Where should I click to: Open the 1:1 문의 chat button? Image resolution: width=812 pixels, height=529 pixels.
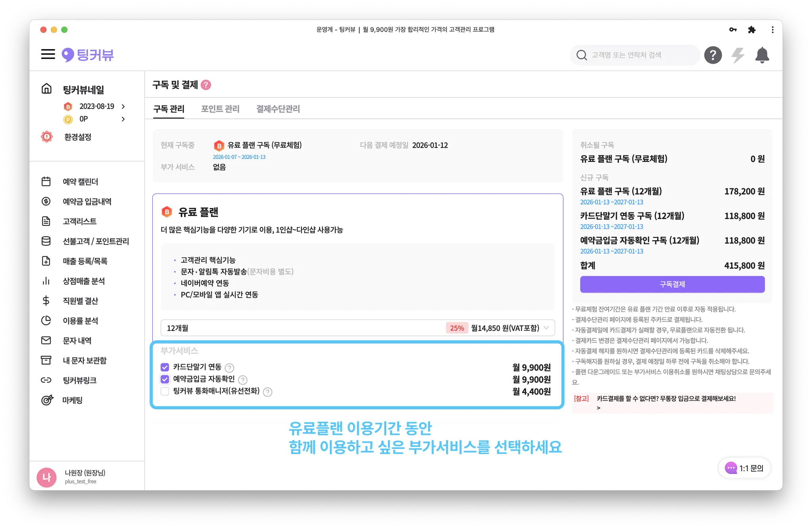click(744, 468)
